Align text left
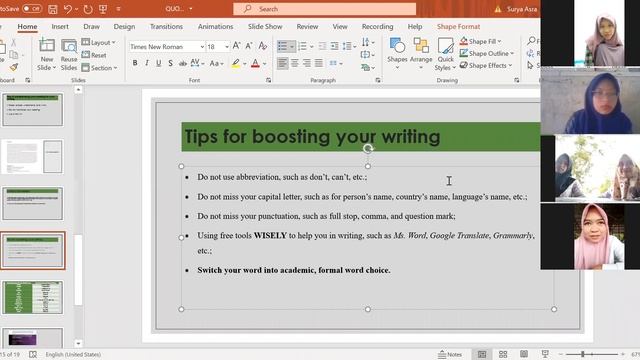Screen dimensions: 640x360 point(282,63)
